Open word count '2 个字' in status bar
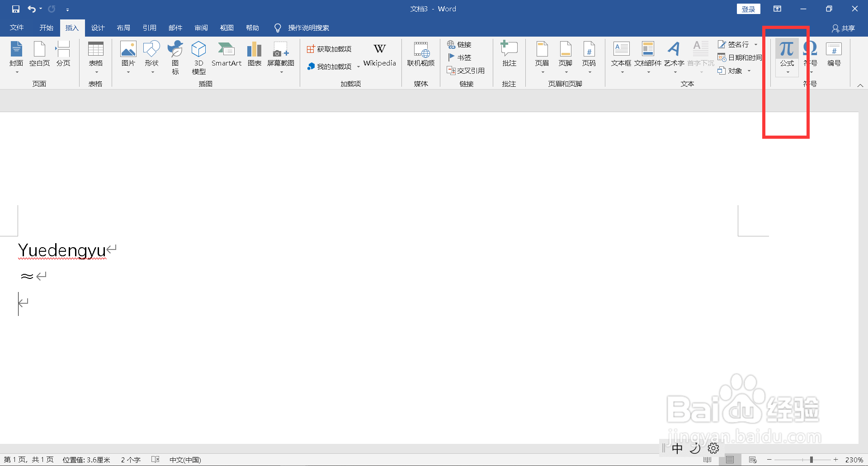868x466 pixels. [131, 460]
